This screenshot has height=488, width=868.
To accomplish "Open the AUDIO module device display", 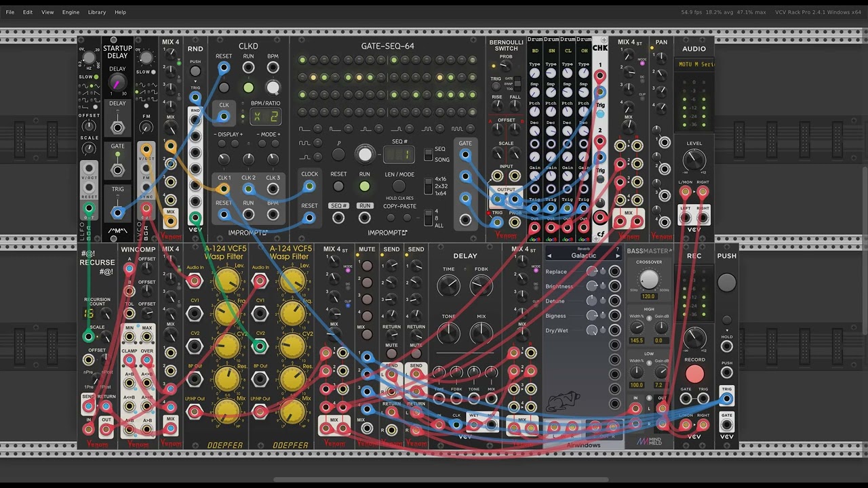I will tap(694, 64).
